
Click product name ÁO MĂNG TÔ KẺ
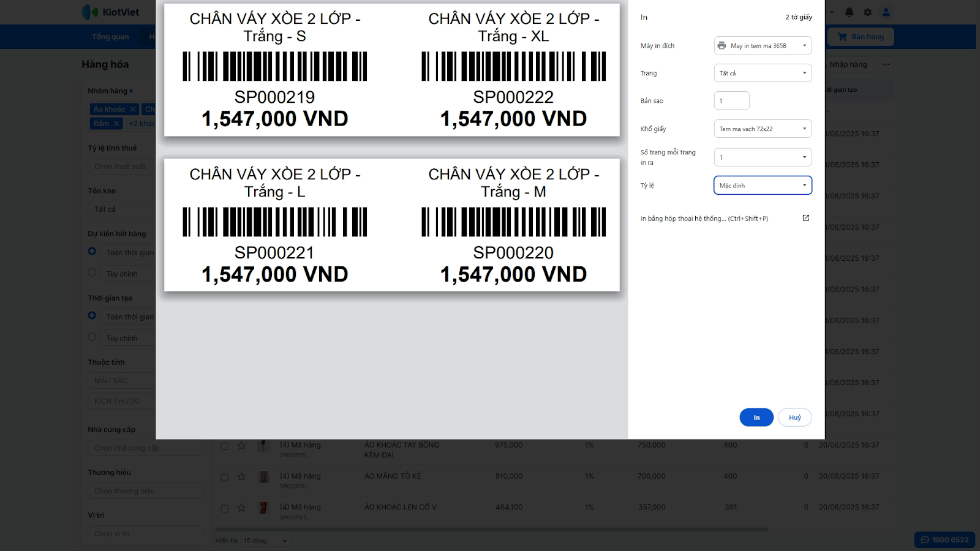pyautogui.click(x=393, y=476)
